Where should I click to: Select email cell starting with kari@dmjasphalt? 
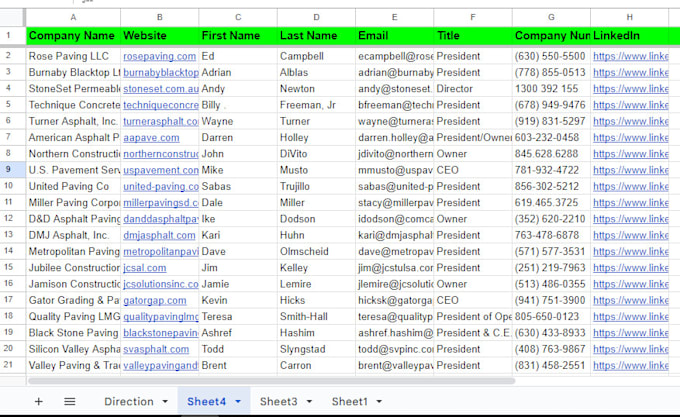click(x=394, y=235)
